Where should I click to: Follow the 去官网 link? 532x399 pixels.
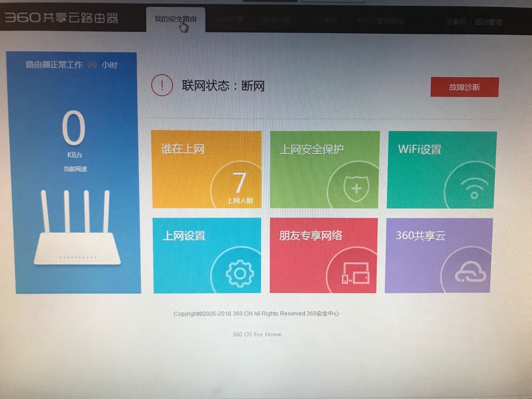[x=456, y=22]
